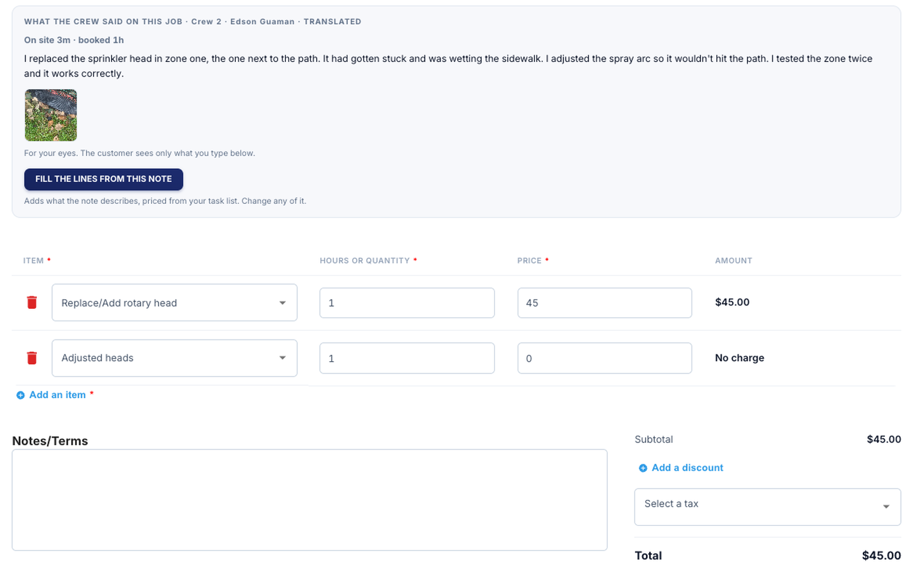Delete the Adjusted heads line item
Viewport: 924px width, 576px height.
32,358
